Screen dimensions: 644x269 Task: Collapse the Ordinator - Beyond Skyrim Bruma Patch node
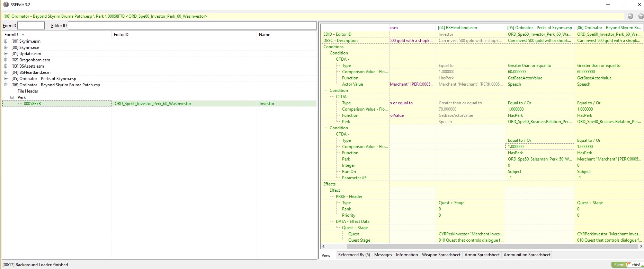[x=6, y=85]
